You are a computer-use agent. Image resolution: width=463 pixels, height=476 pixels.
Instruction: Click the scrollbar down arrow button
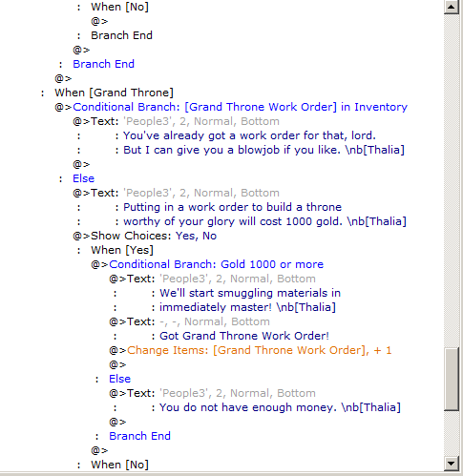451,464
